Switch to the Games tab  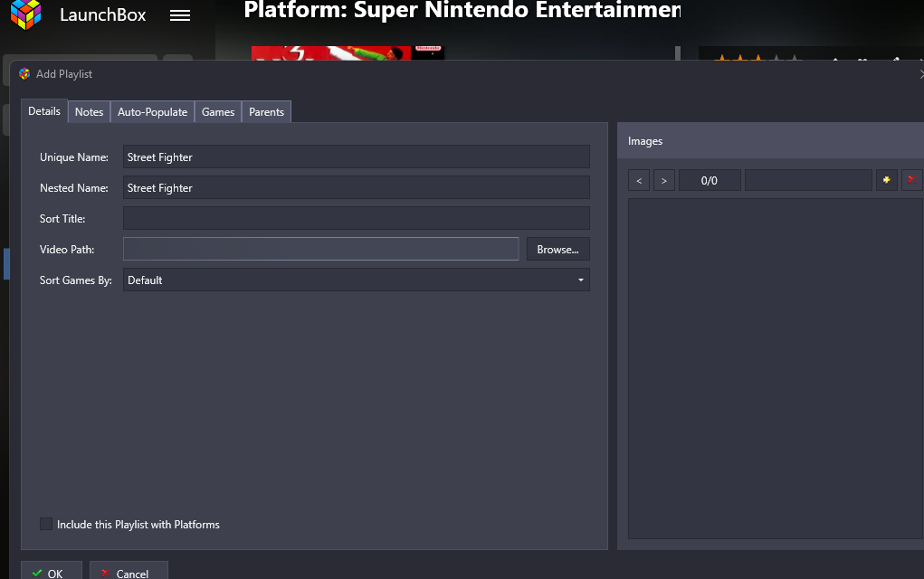218,112
